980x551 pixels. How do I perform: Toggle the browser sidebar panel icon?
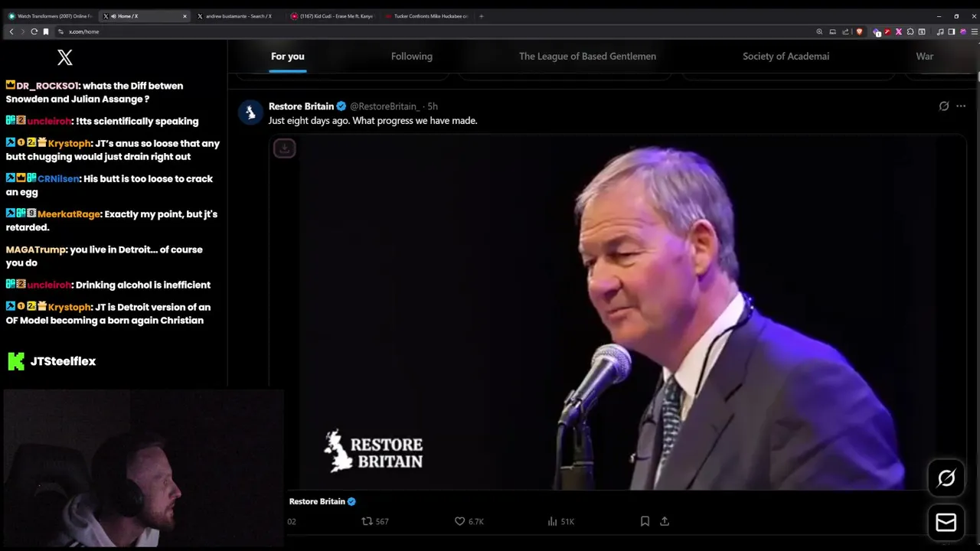[x=951, y=31]
